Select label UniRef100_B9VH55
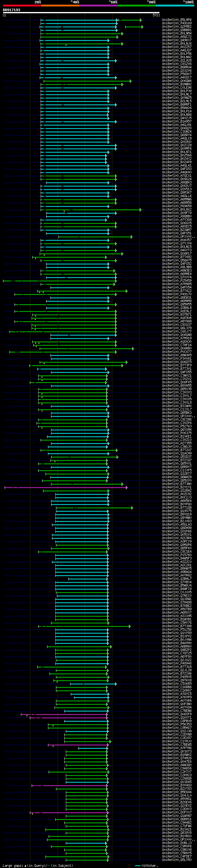This screenshot has height=868, width=197. click(x=177, y=386)
